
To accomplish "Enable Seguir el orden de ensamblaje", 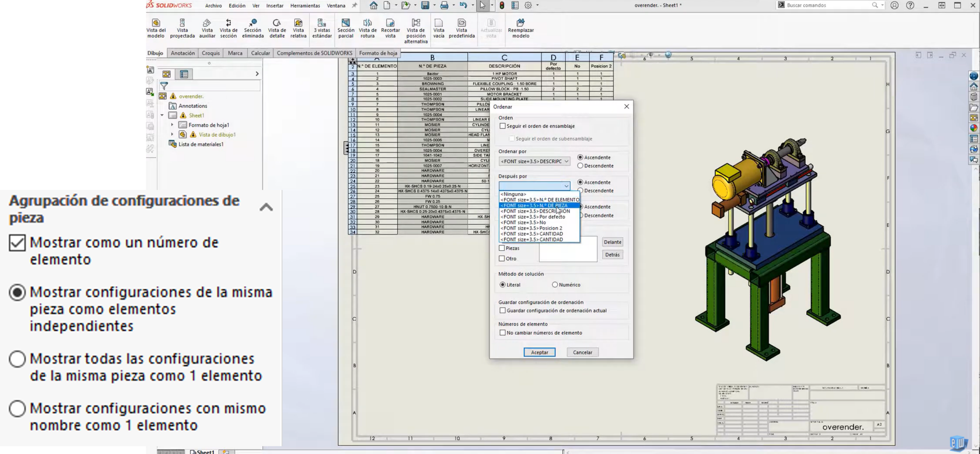I will point(503,126).
